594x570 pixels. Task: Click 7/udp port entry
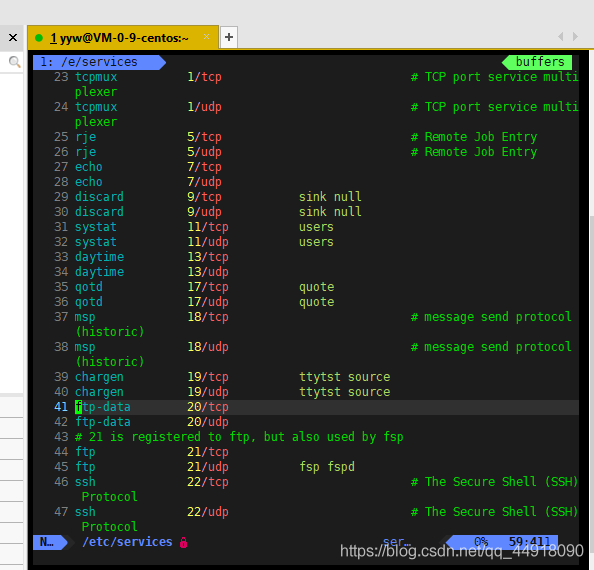(x=204, y=182)
